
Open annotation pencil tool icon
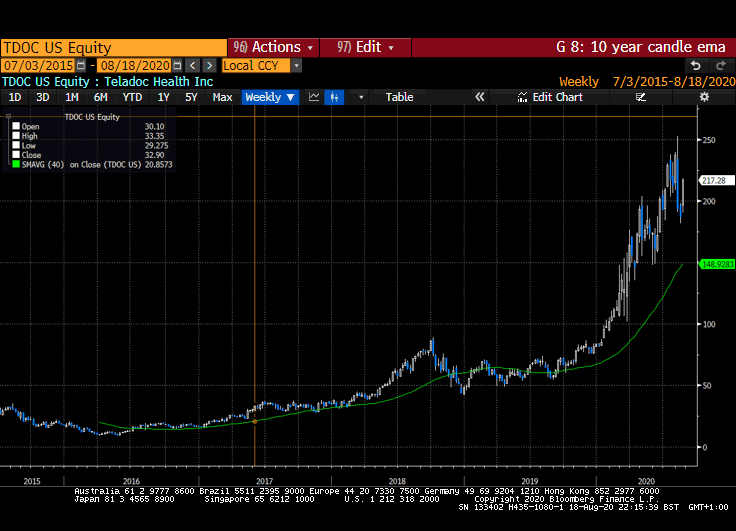[x=641, y=97]
